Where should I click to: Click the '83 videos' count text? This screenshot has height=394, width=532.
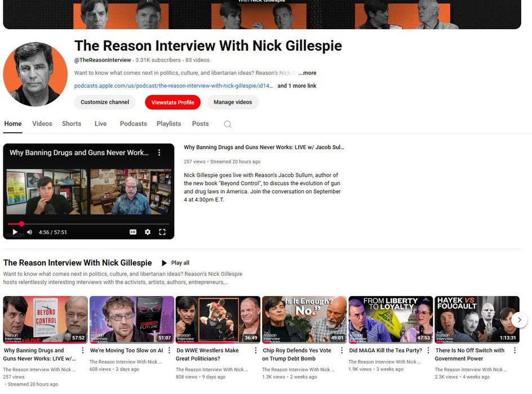197,60
